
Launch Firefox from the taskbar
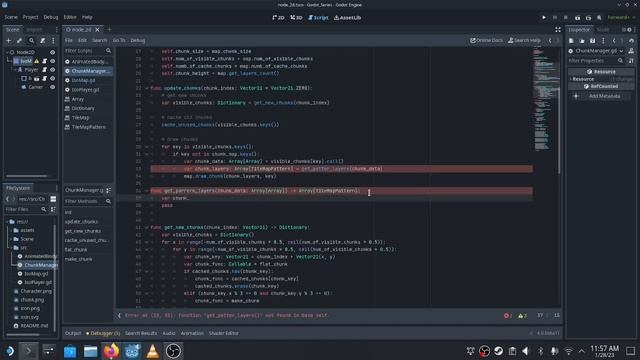111,351
